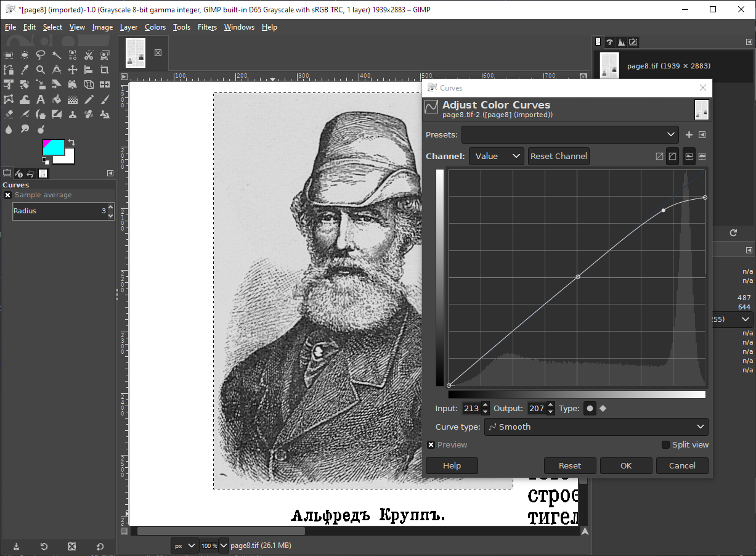Image resolution: width=756 pixels, height=556 pixels.
Task: Select the Heal bandage tool
Action: pyautogui.click(x=89, y=114)
